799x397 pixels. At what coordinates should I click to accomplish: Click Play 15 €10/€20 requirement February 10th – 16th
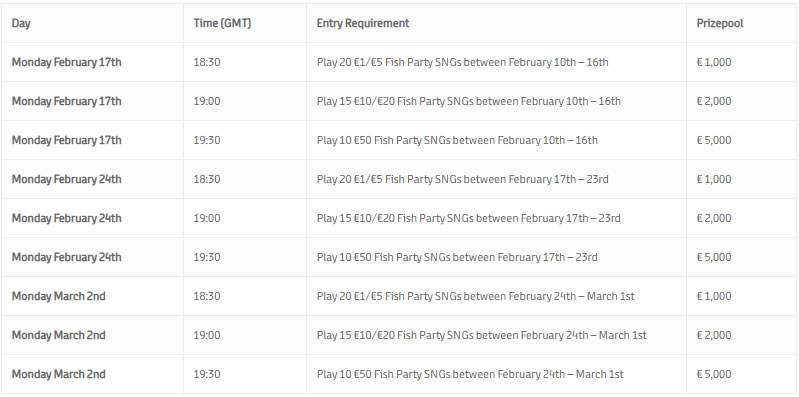469,101
